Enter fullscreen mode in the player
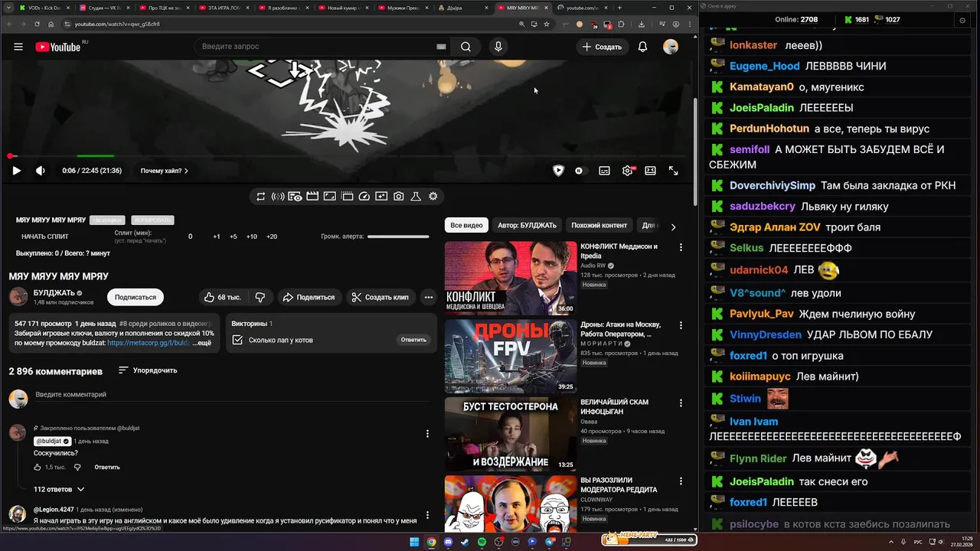 (674, 171)
